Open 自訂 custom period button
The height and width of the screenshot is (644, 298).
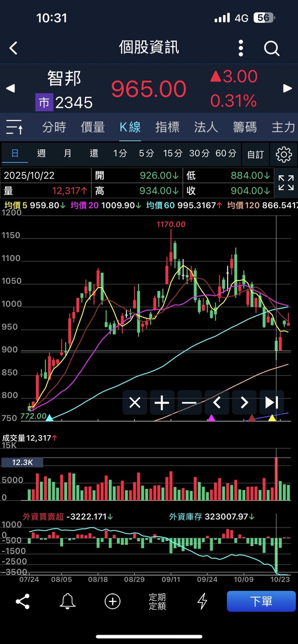point(255,154)
